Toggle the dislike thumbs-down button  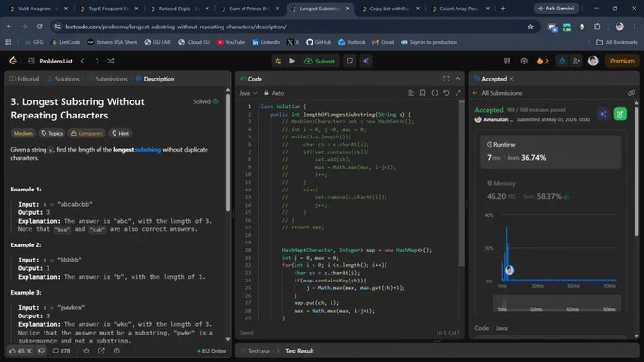(x=41, y=351)
